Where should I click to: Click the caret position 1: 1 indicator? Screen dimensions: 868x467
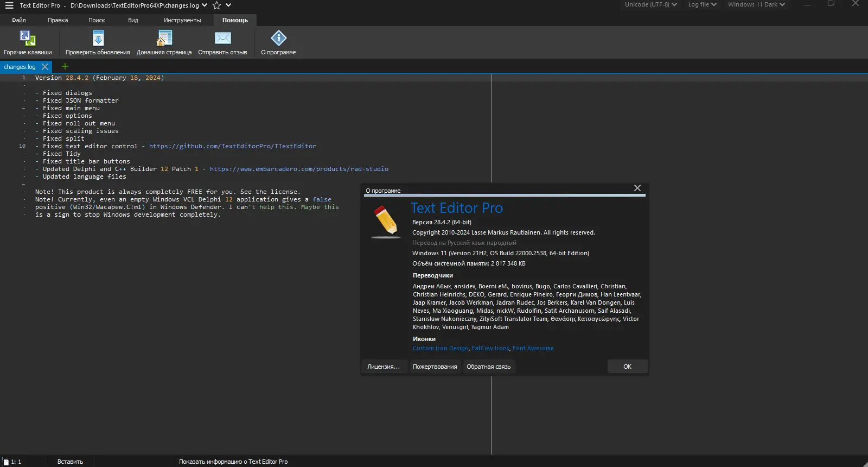coord(16,462)
